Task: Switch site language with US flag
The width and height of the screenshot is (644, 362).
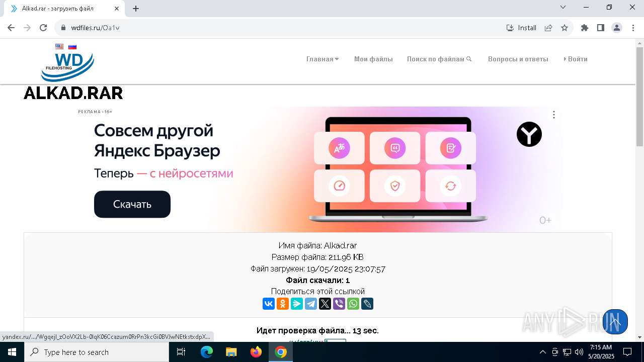Action: pos(59,47)
